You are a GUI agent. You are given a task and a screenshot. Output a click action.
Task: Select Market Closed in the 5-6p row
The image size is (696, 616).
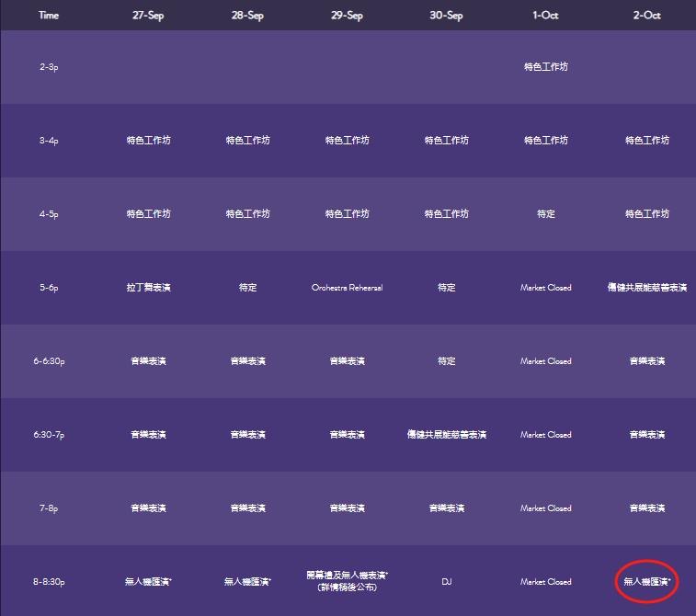tap(546, 288)
